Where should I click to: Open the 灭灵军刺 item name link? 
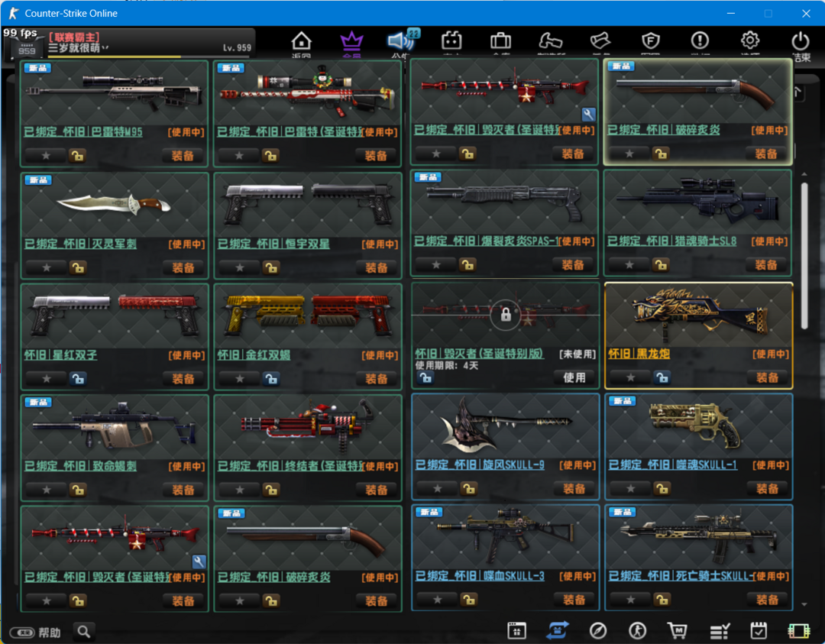80,244
